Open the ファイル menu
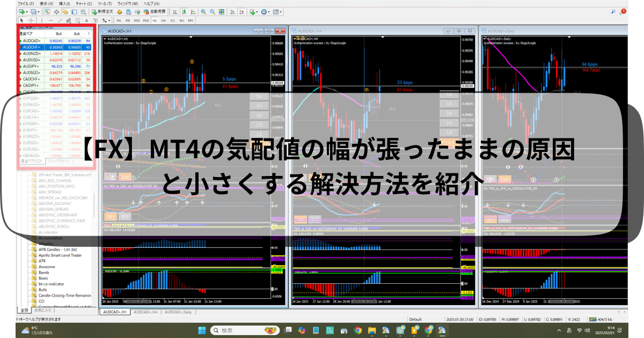Image resolution: width=644 pixels, height=338 pixels. click(26, 3)
